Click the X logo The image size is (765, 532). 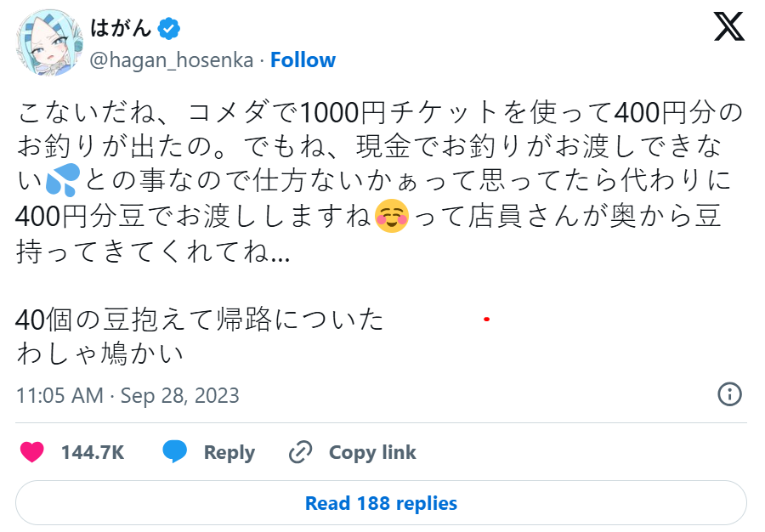728,27
